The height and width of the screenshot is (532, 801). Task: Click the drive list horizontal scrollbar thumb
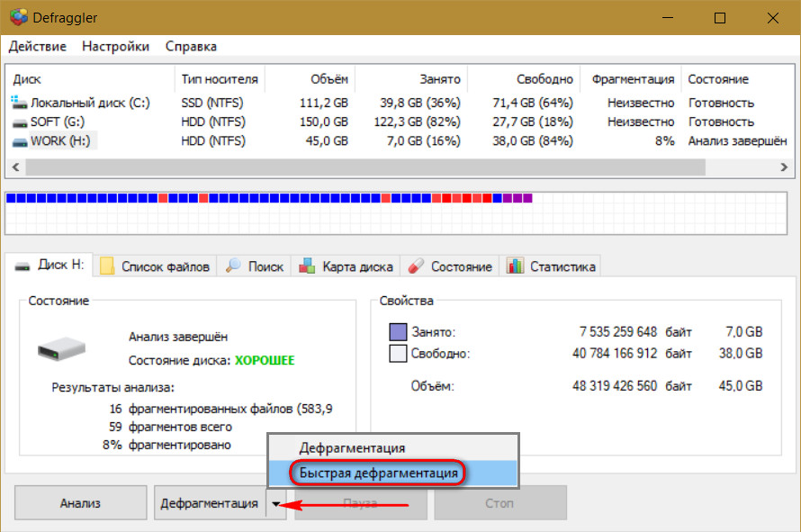[x=365, y=167]
